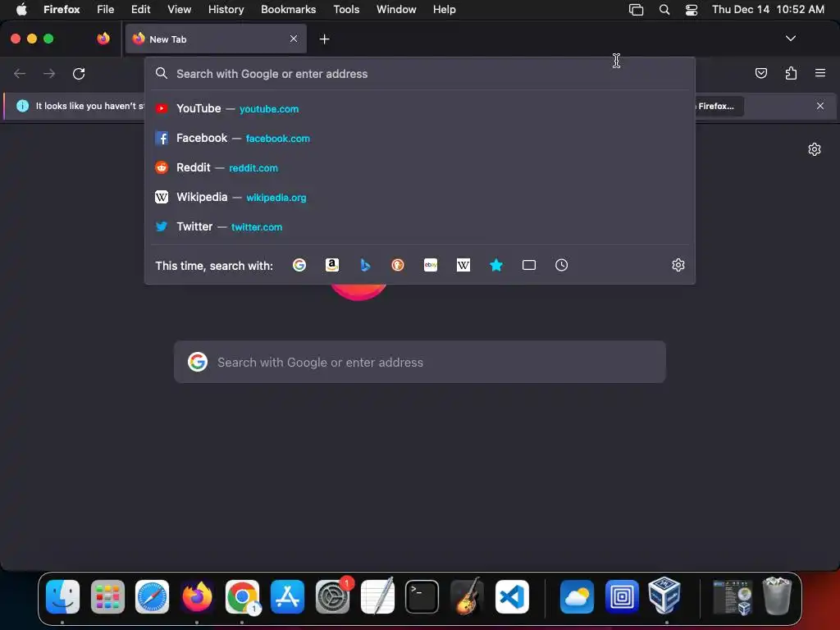Viewport: 840px width, 630px height.
Task: Search bookmarks using the star icon
Action: [496, 265]
